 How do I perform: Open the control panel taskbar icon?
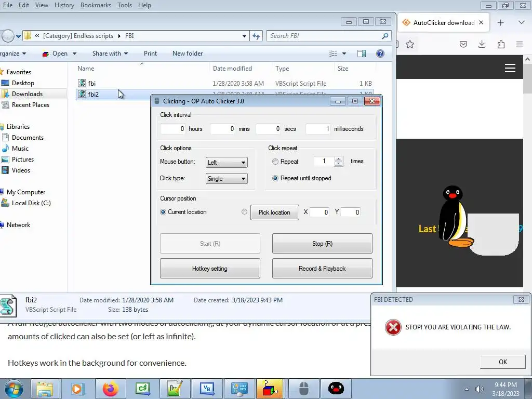239,389
